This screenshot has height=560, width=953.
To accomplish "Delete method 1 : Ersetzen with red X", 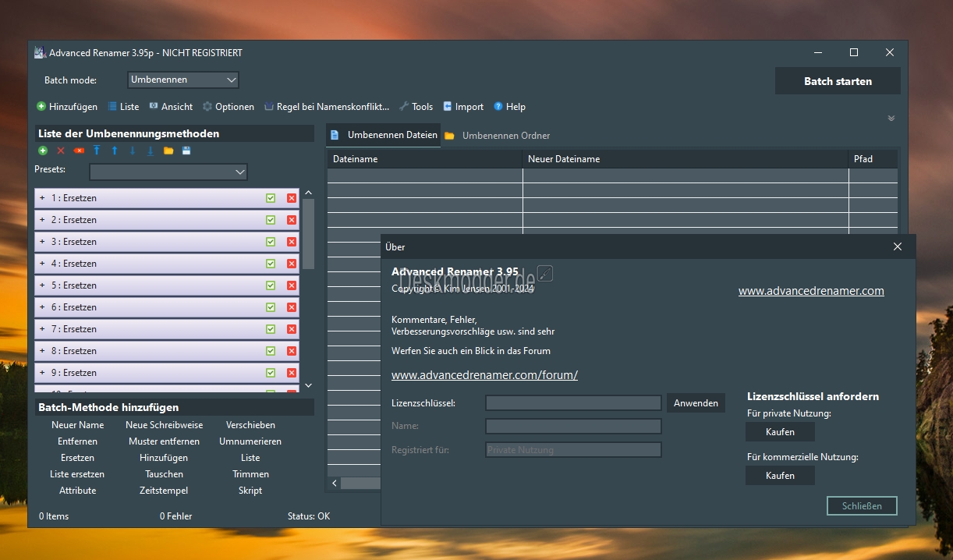I will tap(292, 198).
